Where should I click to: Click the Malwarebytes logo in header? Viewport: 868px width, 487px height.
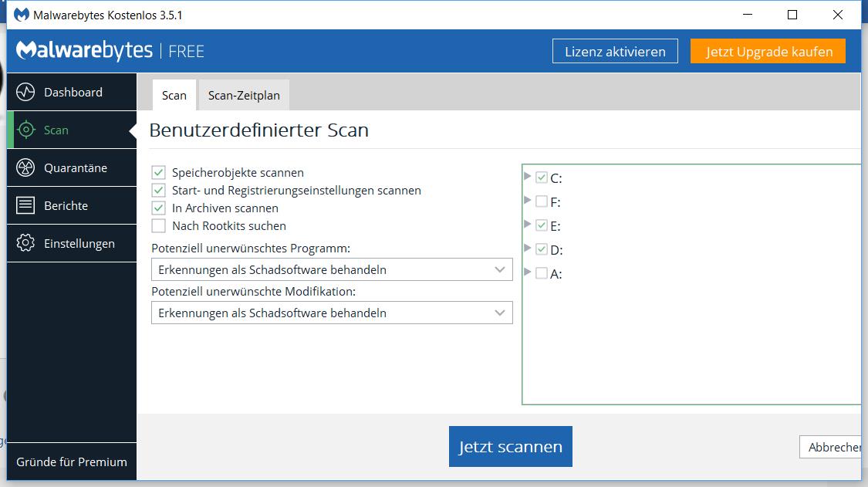(84, 50)
